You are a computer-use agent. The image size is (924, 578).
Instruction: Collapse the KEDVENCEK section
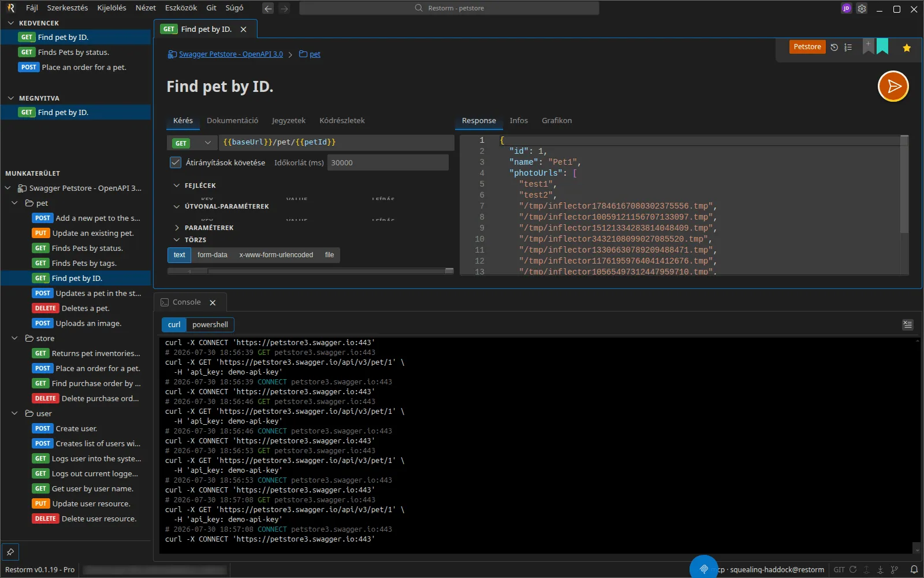(x=10, y=23)
